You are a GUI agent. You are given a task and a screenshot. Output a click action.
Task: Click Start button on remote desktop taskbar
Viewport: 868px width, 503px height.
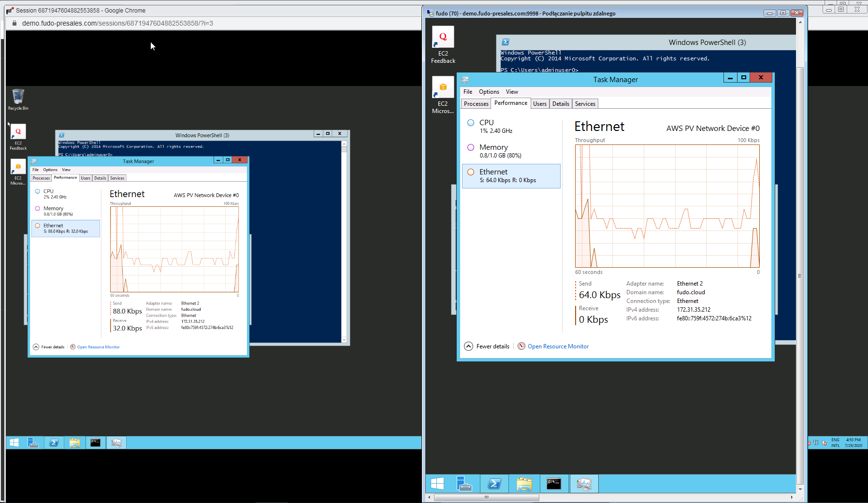click(x=437, y=484)
